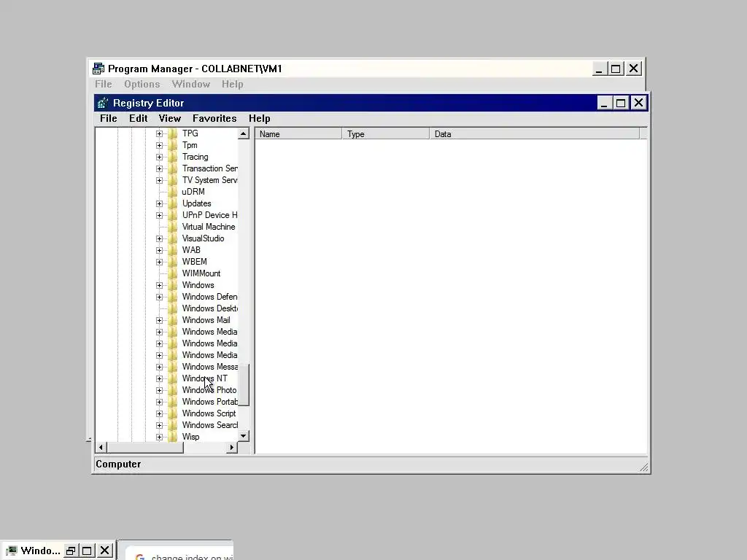The width and height of the screenshot is (747, 560).
Task: Select the Windows NT folder icon
Action: coord(173,378)
